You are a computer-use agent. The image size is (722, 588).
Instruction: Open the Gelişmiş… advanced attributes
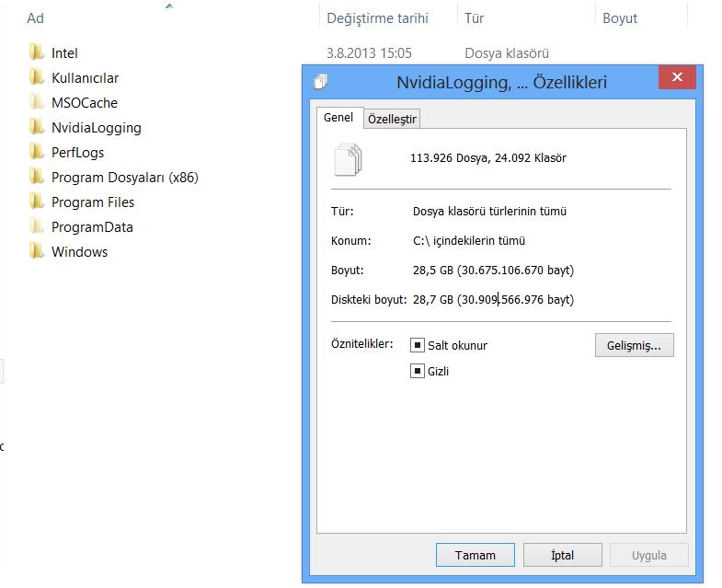point(634,346)
